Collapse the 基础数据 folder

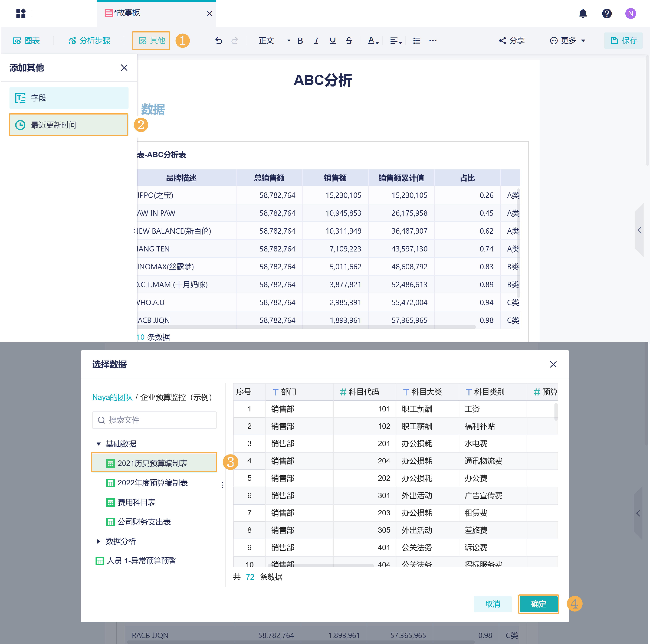point(99,444)
